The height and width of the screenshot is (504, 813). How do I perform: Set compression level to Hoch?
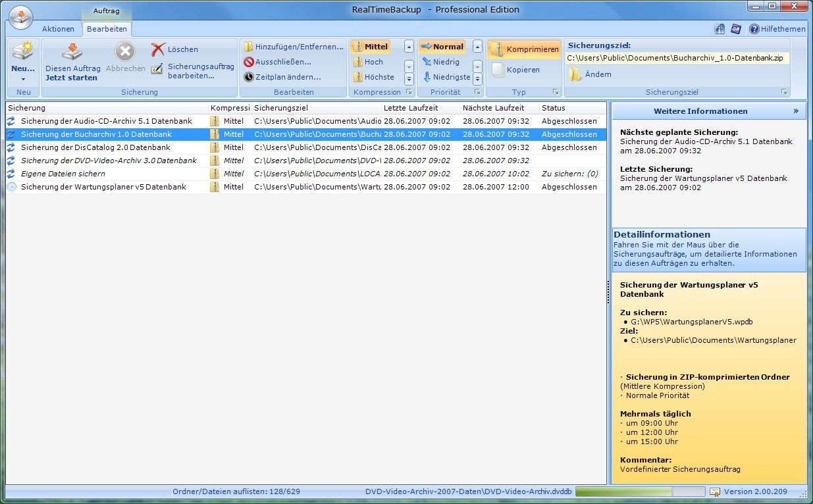coord(369,62)
